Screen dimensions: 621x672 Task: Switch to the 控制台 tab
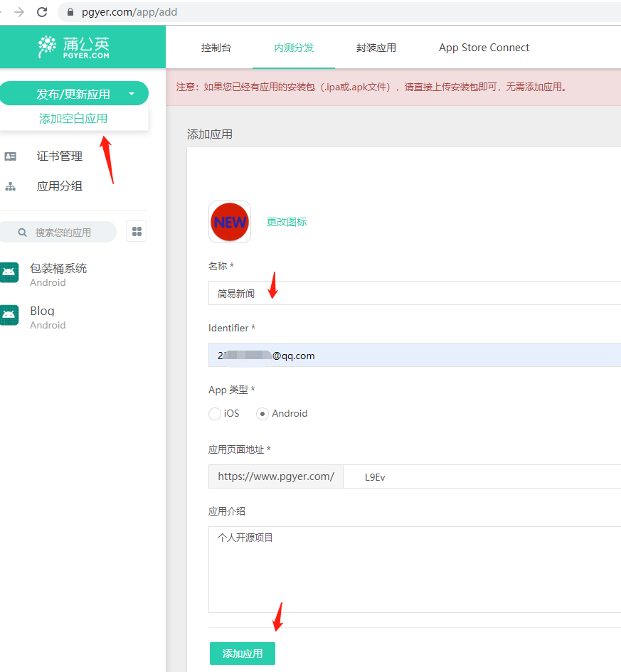pyautogui.click(x=217, y=47)
